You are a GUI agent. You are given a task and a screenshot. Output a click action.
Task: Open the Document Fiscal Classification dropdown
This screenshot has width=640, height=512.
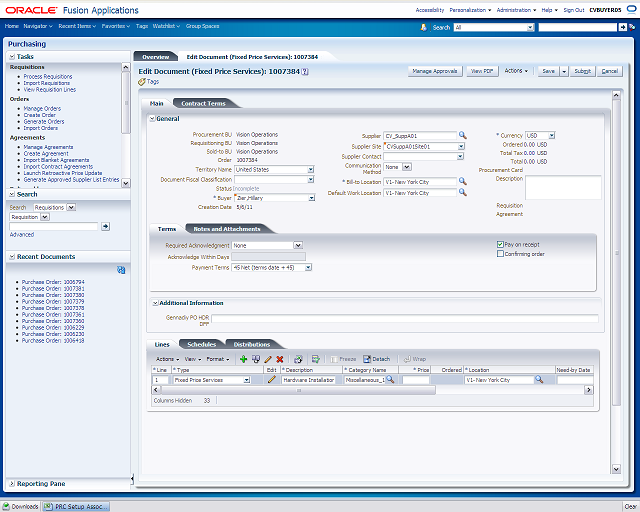coord(311,179)
